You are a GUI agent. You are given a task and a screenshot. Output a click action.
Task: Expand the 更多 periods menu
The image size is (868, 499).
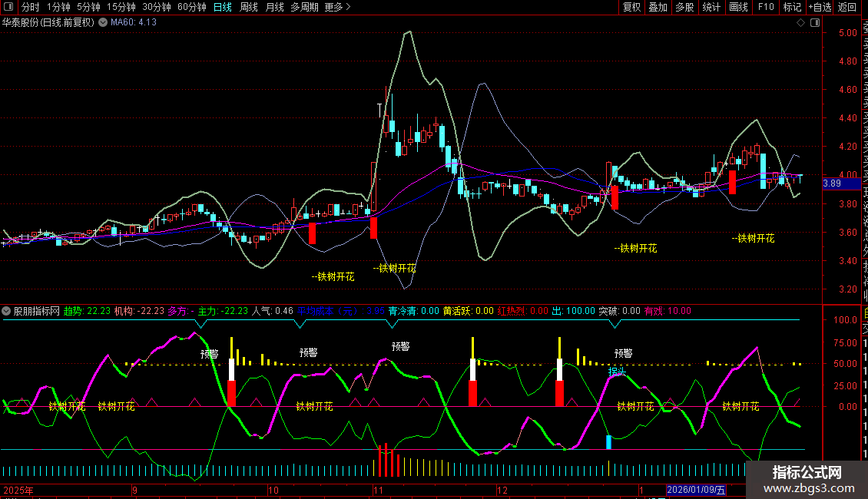(x=337, y=8)
